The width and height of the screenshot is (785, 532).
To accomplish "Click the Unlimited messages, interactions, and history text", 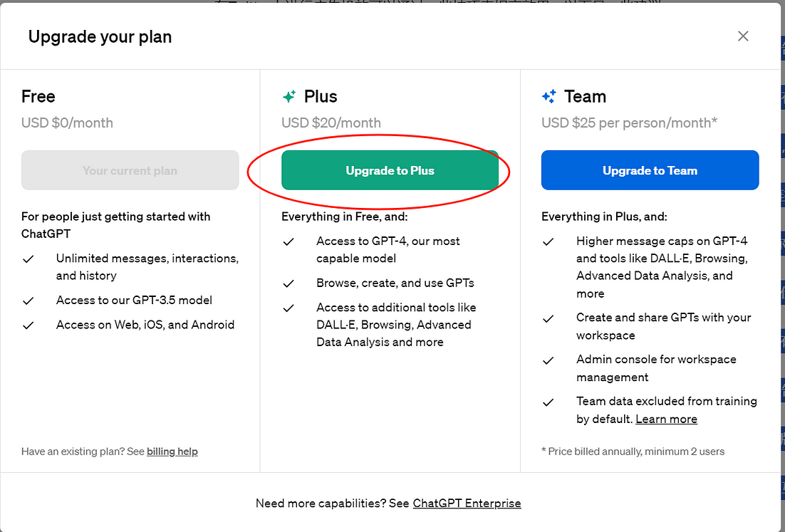I will 147,267.
